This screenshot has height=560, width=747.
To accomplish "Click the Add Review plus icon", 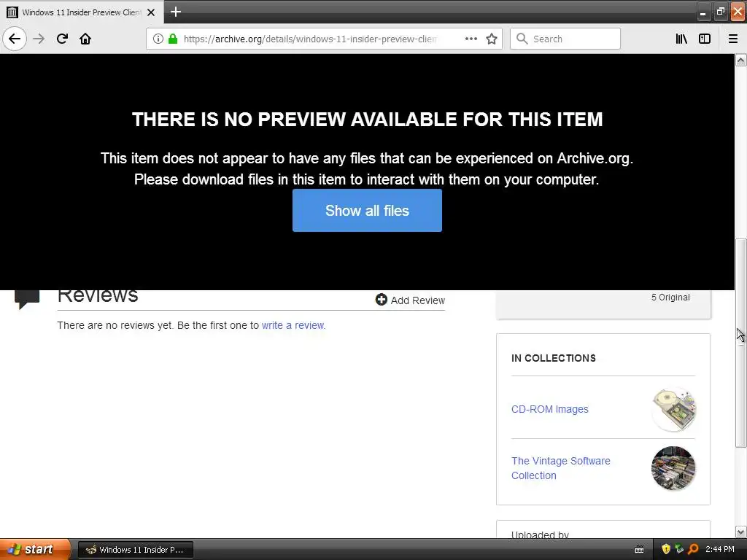I will click(381, 300).
